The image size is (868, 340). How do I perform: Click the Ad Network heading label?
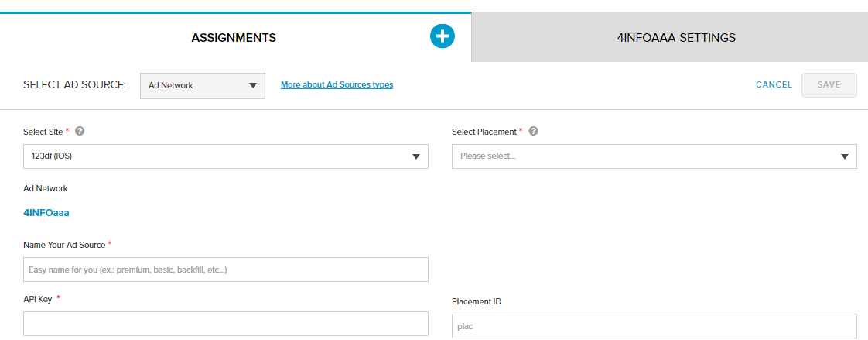point(46,188)
